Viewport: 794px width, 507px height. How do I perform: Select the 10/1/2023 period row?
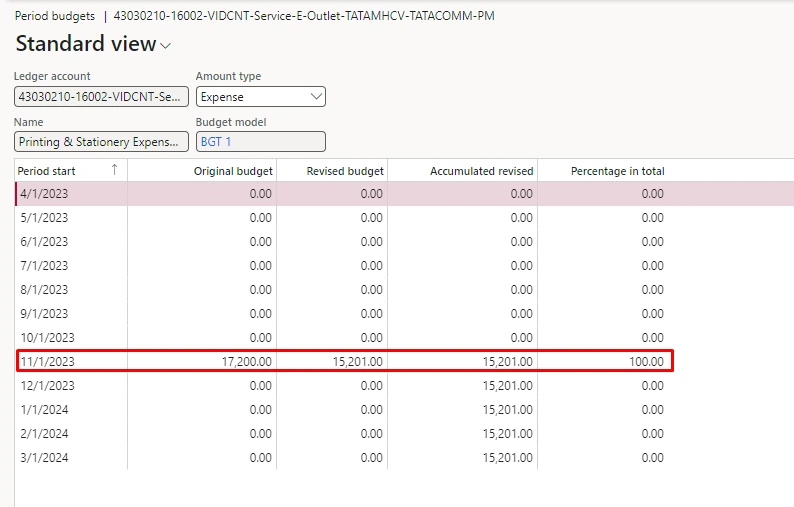pyautogui.click(x=405, y=337)
